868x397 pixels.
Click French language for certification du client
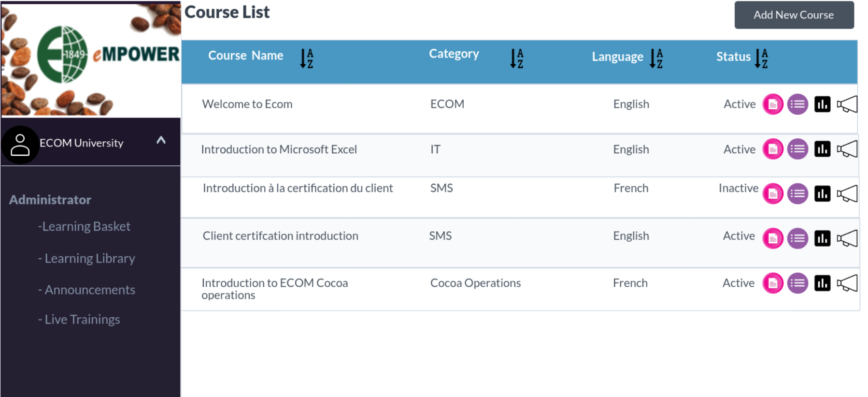(631, 188)
